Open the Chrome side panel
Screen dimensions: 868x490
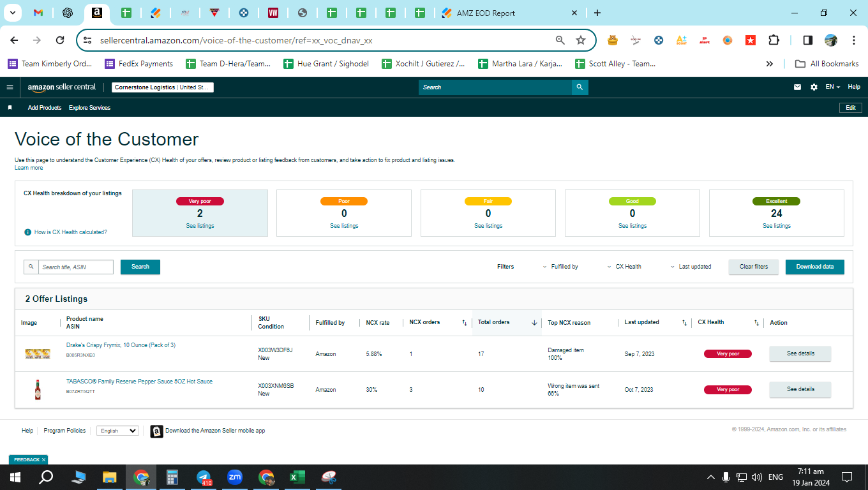pos(807,40)
